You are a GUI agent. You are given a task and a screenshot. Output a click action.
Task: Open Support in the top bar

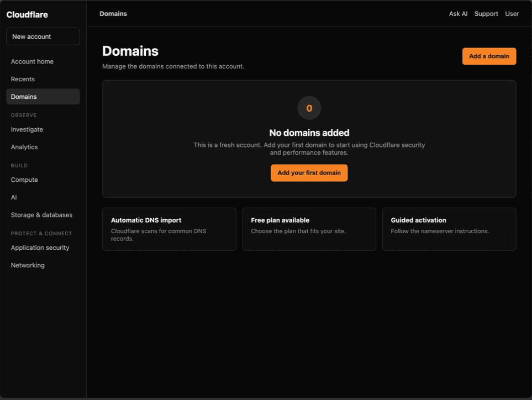[486, 14]
